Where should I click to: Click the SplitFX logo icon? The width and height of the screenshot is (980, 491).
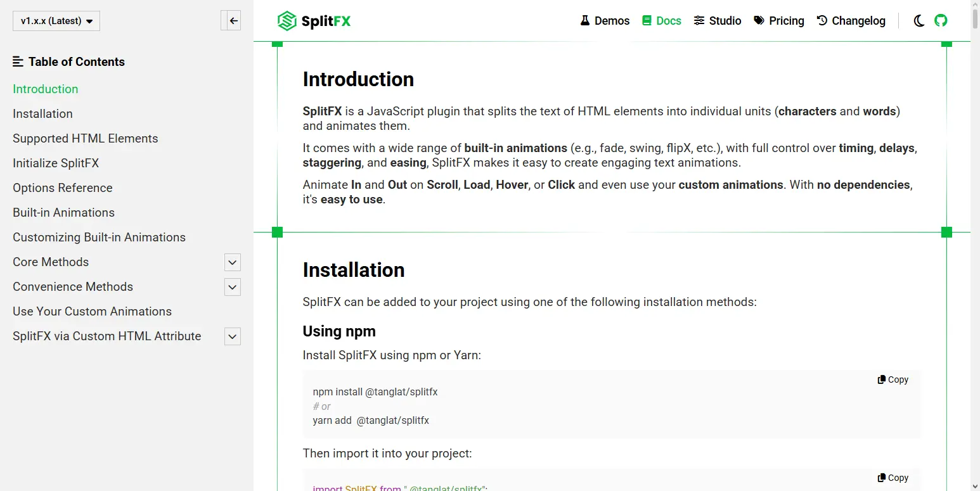coord(287,21)
